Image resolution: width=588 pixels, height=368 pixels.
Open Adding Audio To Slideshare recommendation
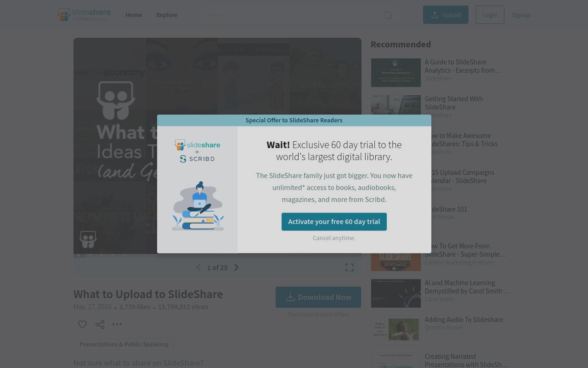(464, 319)
